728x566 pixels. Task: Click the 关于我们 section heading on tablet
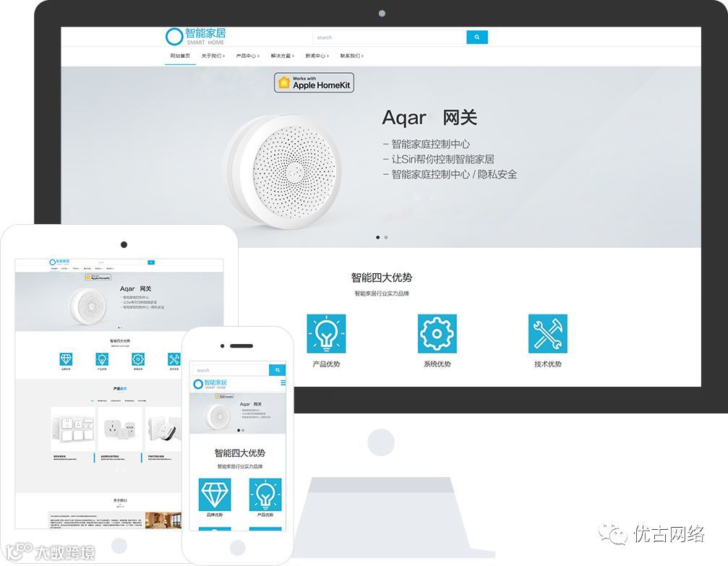click(120, 500)
